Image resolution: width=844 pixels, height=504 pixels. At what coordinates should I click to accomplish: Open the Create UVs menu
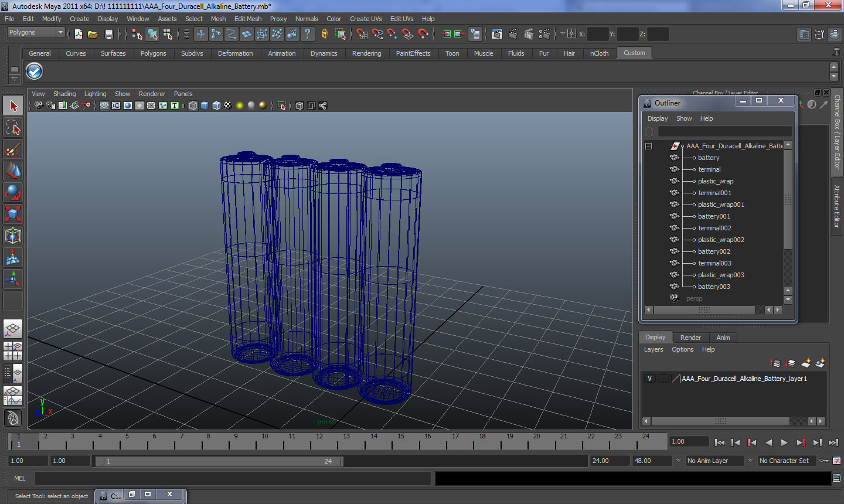pyautogui.click(x=366, y=19)
